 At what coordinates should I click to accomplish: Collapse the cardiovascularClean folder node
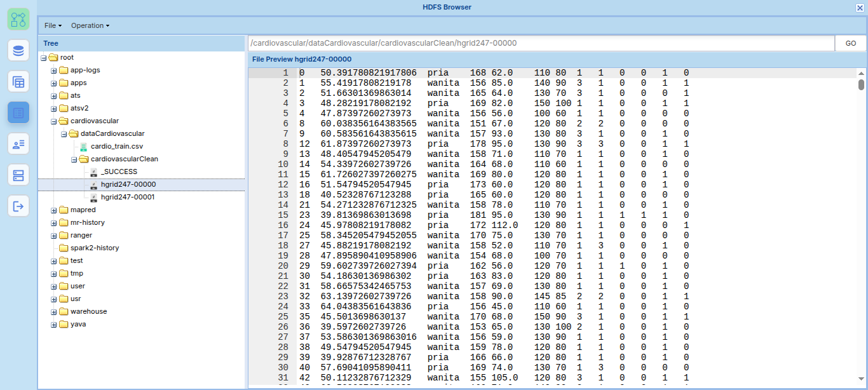pyautogui.click(x=74, y=159)
